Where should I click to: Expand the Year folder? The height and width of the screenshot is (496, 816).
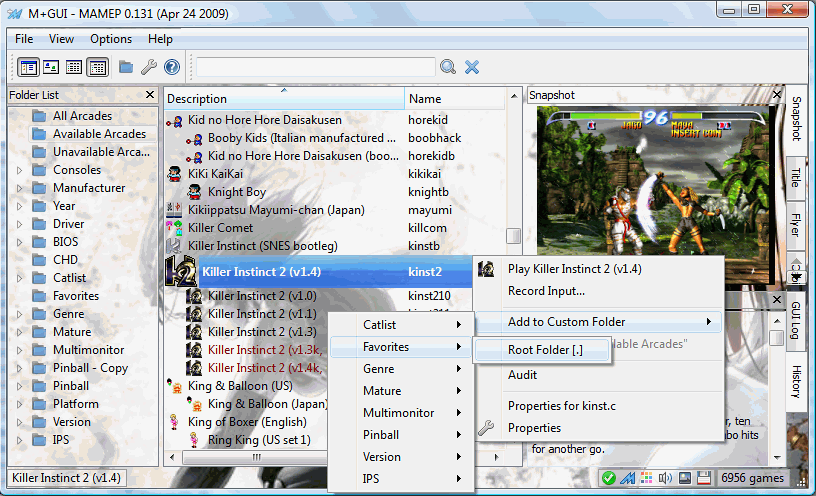coord(19,206)
